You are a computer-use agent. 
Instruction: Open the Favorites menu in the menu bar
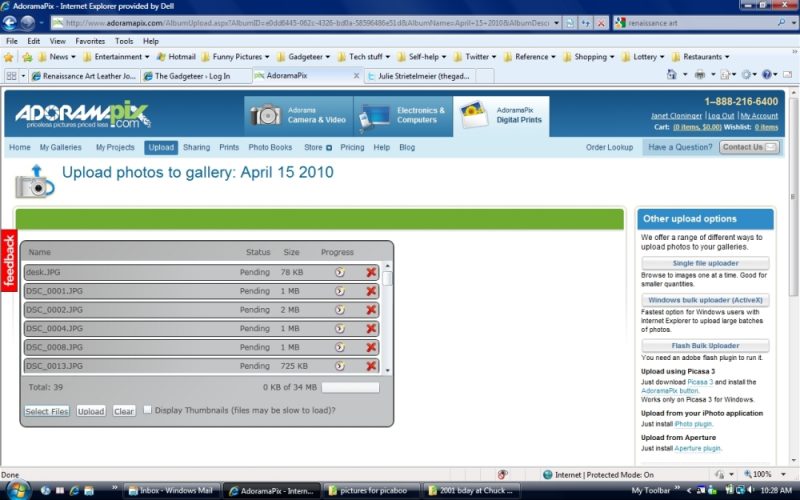[90, 41]
